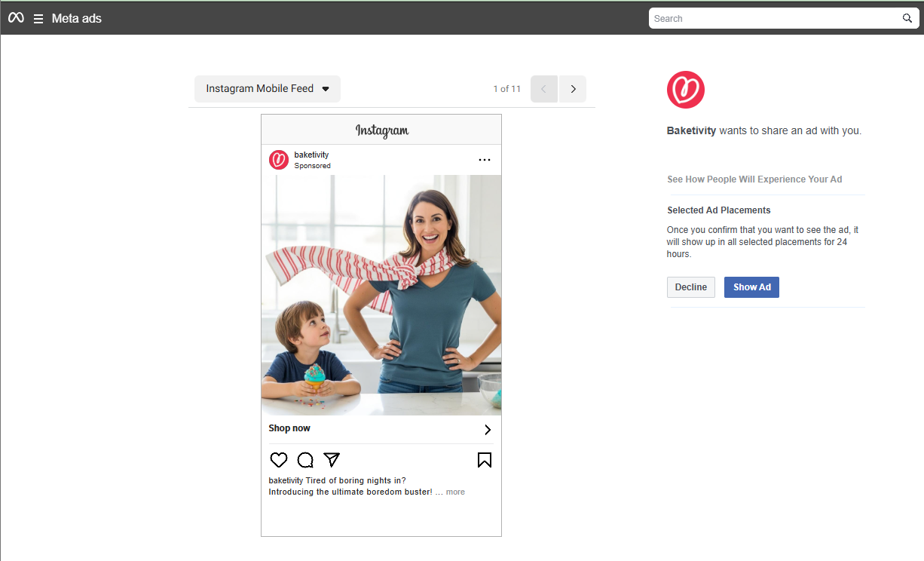Open the hamburger navigation menu
The height and width of the screenshot is (561, 924).
pyautogui.click(x=38, y=19)
